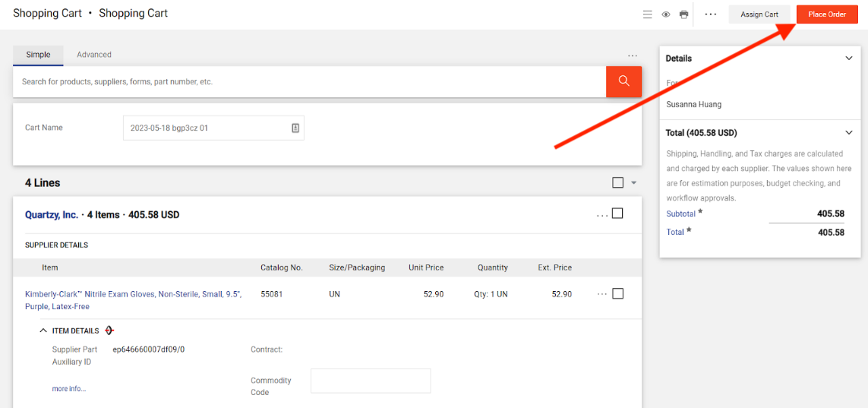Screen dimensions: 868x408
Task: Click inside the Commodity Code field
Action: tap(371, 381)
